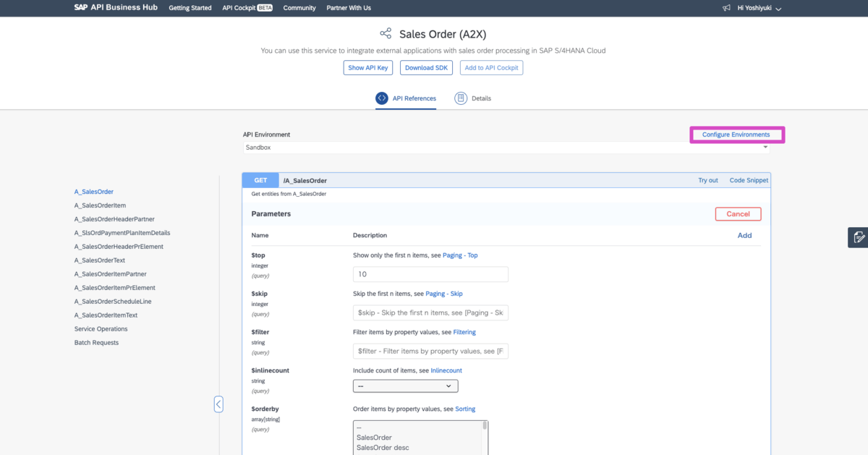The width and height of the screenshot is (868, 455).
Task: Select Service Operations in the sidebar
Action: pos(101,329)
